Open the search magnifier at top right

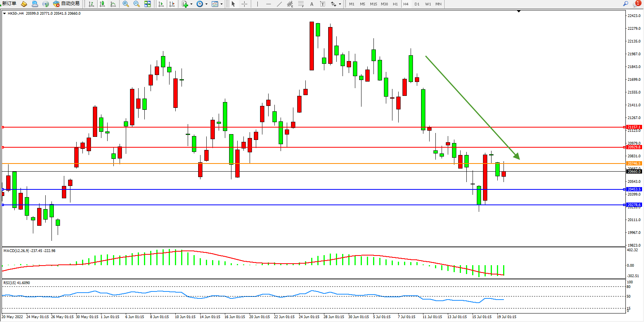point(625,3)
